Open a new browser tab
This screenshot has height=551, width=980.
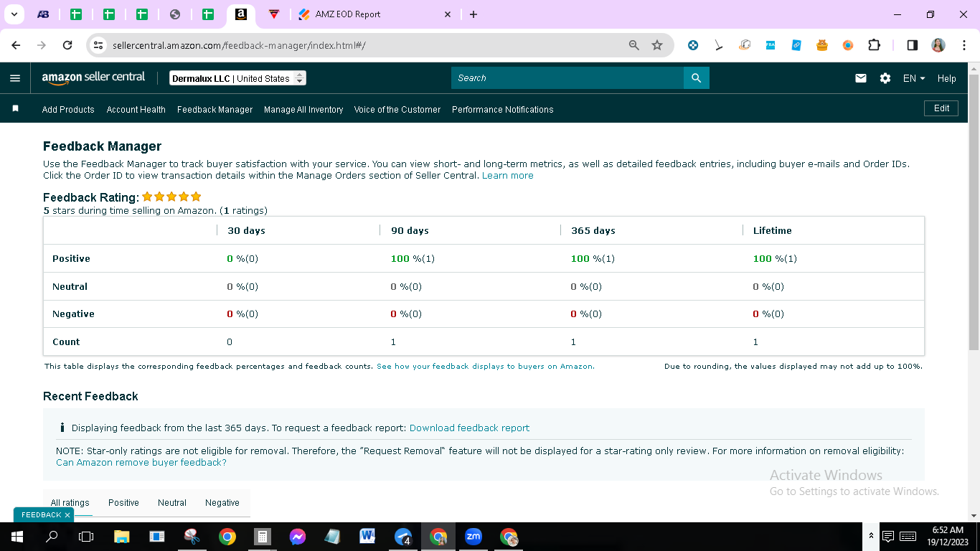[x=473, y=14]
